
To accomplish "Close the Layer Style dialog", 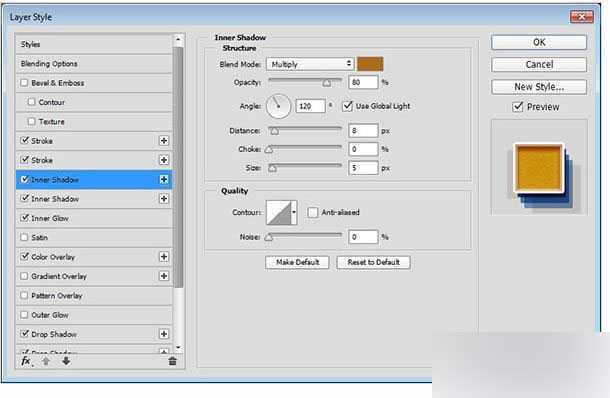I will (x=582, y=17).
